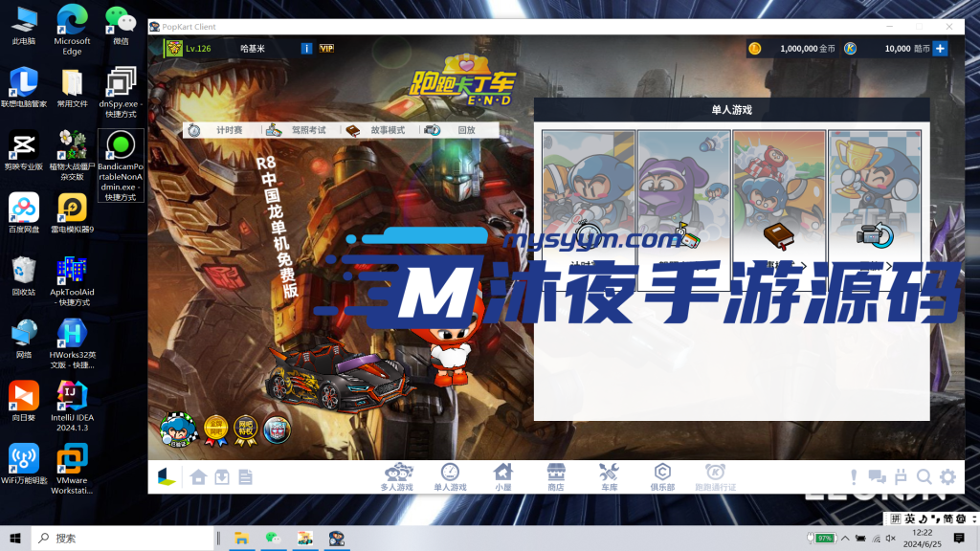Open the 俱乐部 club icon

coord(662,476)
